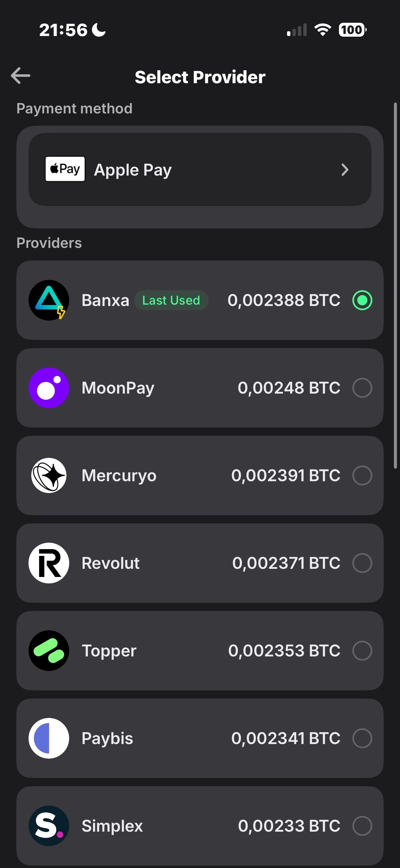Tap the Simplex S logo
The image size is (400, 868).
(49, 826)
